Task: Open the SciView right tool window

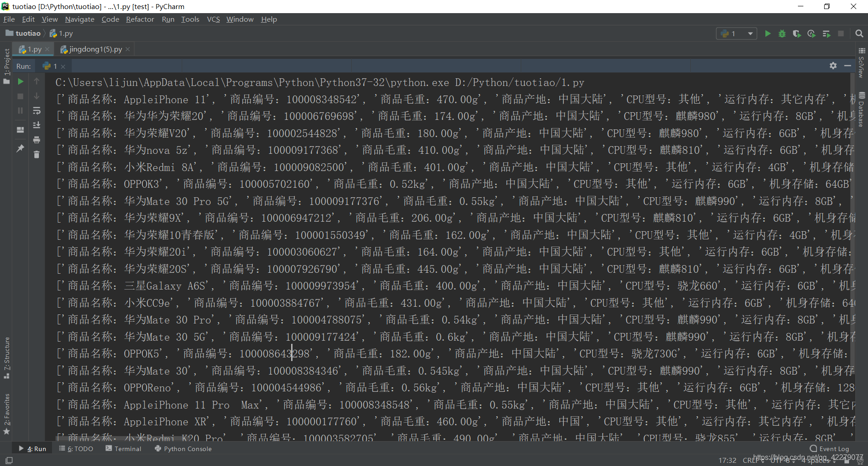Action: pyautogui.click(x=862, y=63)
